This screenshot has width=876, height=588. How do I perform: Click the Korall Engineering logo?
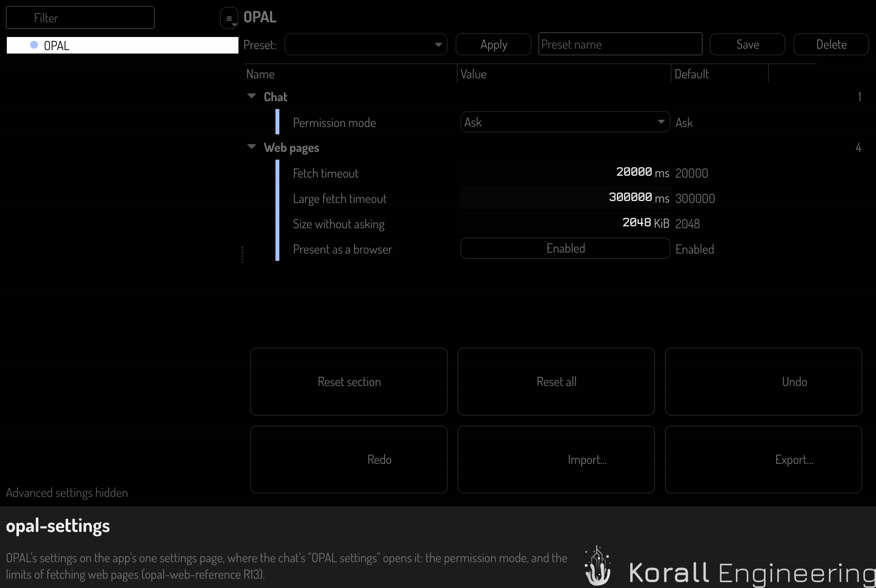pos(730,567)
